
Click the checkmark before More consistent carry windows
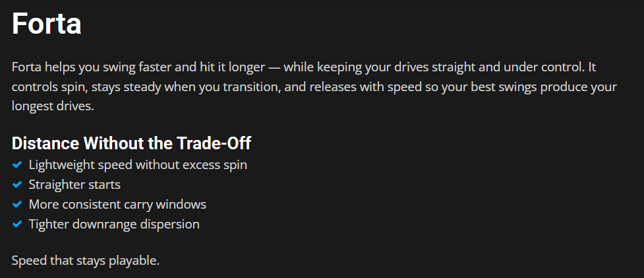click(x=17, y=204)
